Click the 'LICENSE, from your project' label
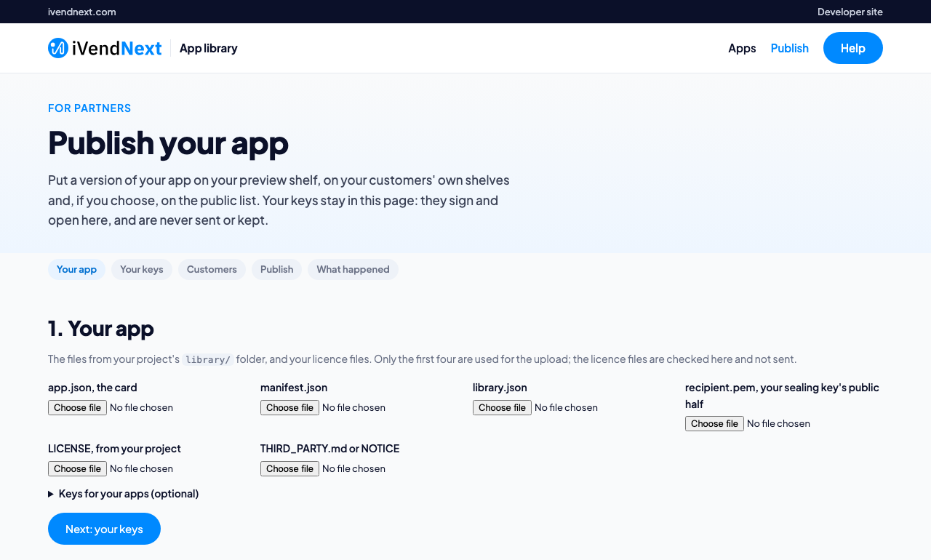931x560 pixels. point(114,448)
